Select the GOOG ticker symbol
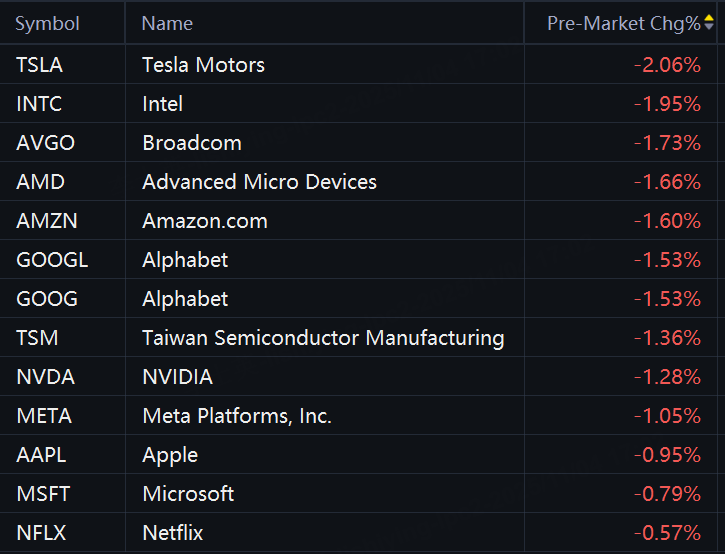 46,299
